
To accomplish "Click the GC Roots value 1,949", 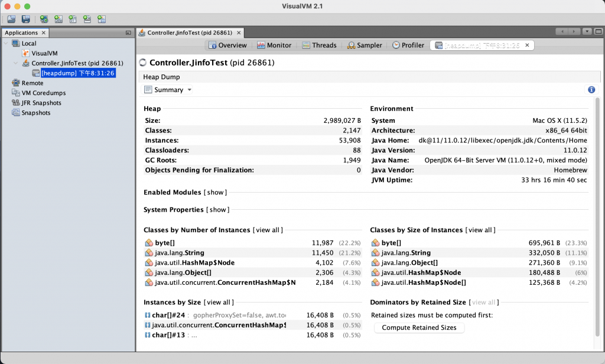I will [352, 160].
